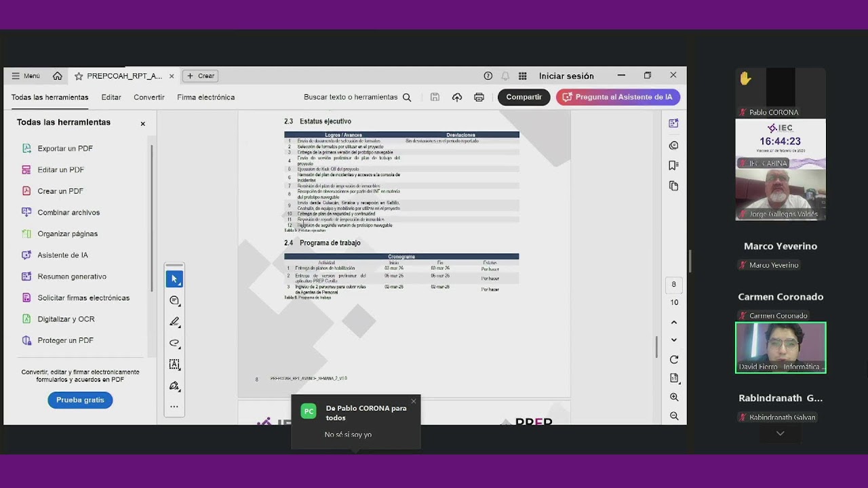Select the Todas las herramientas tab
Screen dimensions: 868x488
point(50,97)
